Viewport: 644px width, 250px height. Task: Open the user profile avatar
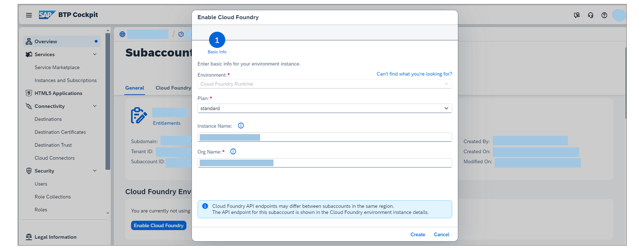point(619,15)
